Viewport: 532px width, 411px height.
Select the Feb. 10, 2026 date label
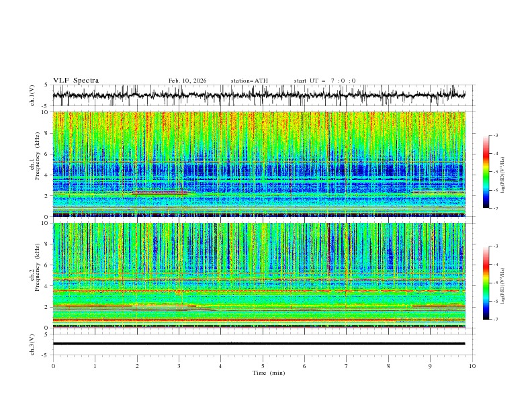point(187,81)
